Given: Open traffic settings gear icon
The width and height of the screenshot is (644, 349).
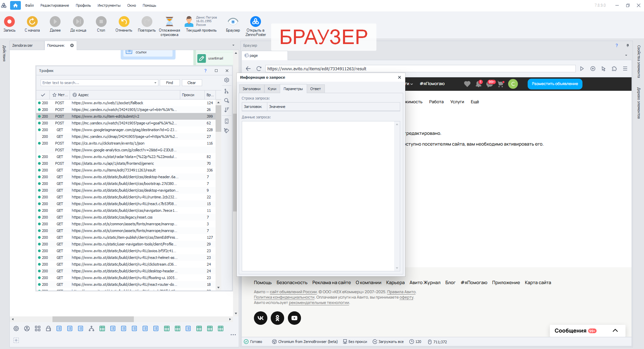Looking at the screenshot, I should click(227, 80).
